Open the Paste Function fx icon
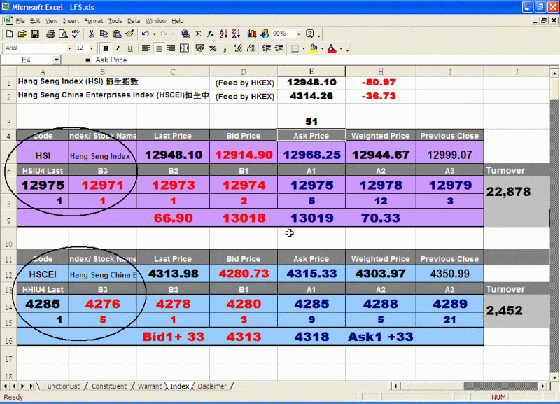This screenshot has width=560, height=404. 210,34
